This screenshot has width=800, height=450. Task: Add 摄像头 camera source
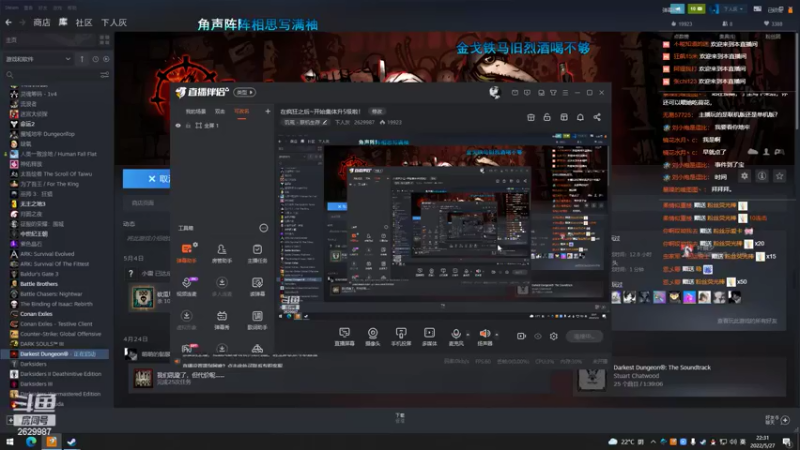coord(373,337)
